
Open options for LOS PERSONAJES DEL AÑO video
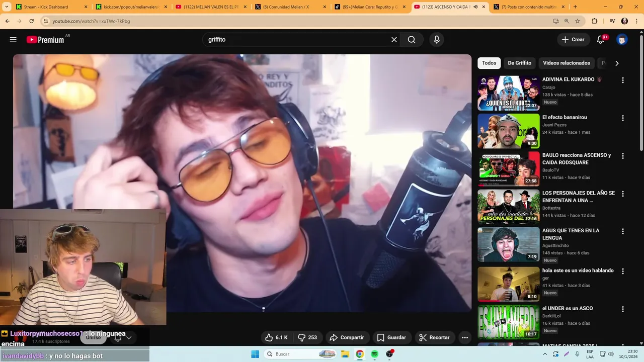[623, 194]
